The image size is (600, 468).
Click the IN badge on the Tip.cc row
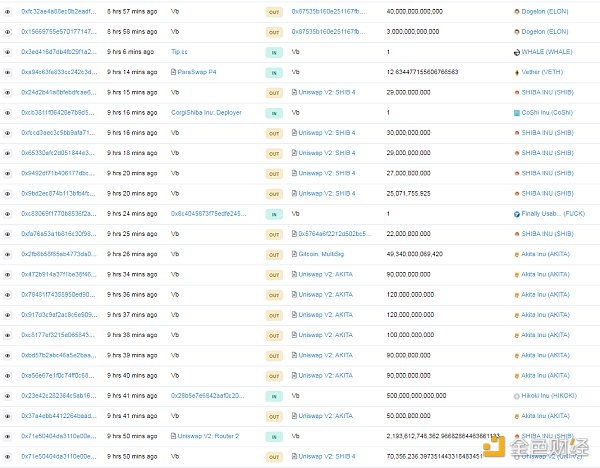pyautogui.click(x=274, y=52)
